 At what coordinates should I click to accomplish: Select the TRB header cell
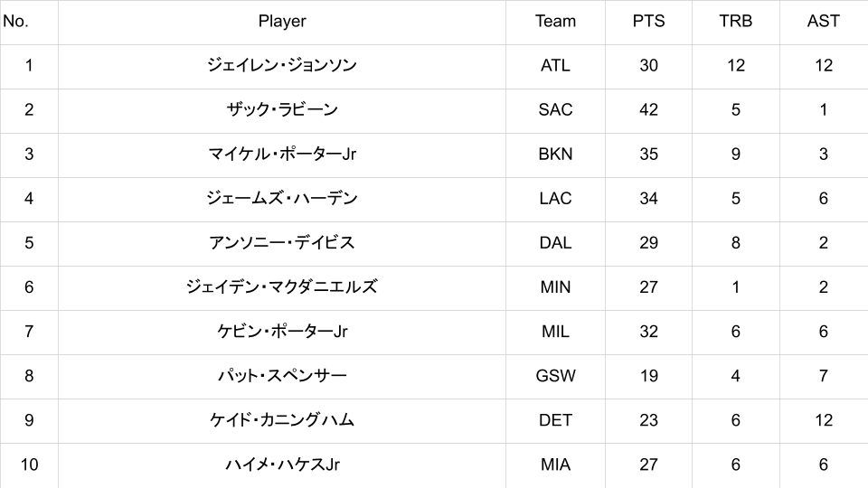click(736, 22)
